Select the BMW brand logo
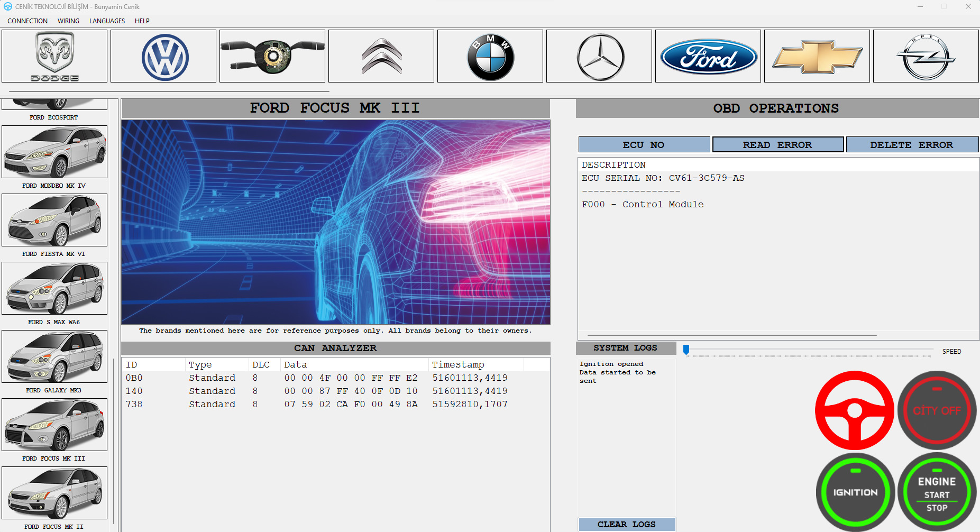This screenshot has height=532, width=980. click(489, 56)
